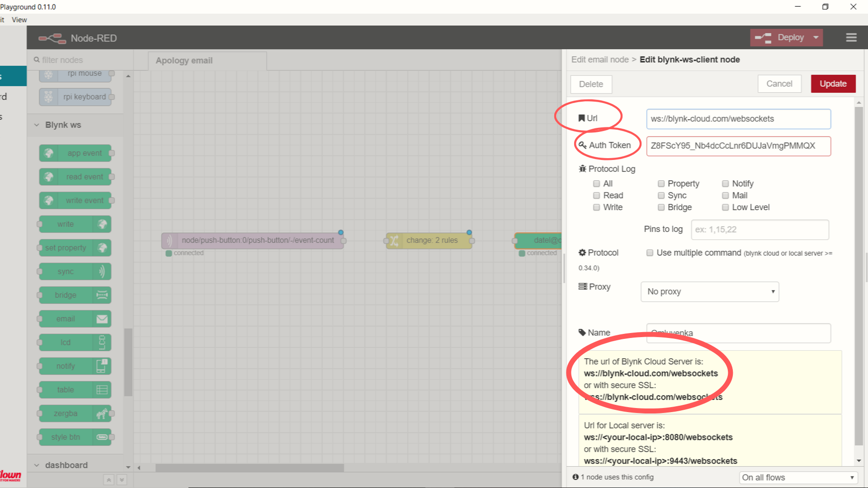This screenshot has width=868, height=488.
Task: Click the filter nodes search box
Action: point(80,60)
